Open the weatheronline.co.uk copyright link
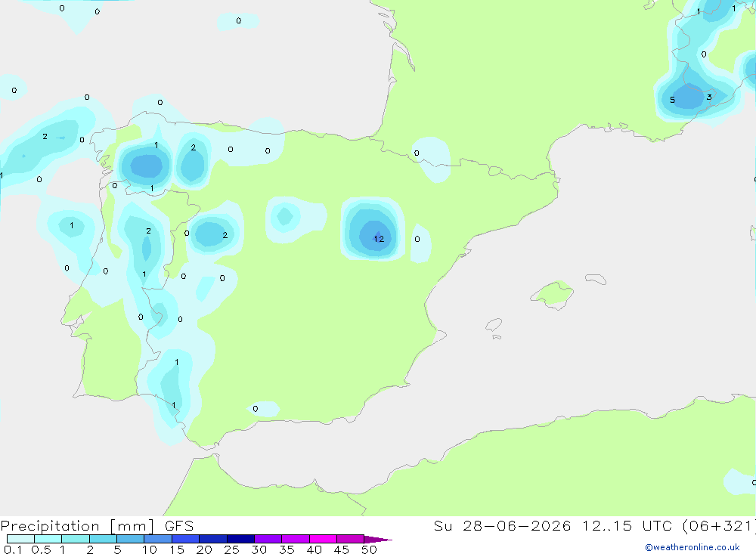756x554 pixels. [692, 547]
